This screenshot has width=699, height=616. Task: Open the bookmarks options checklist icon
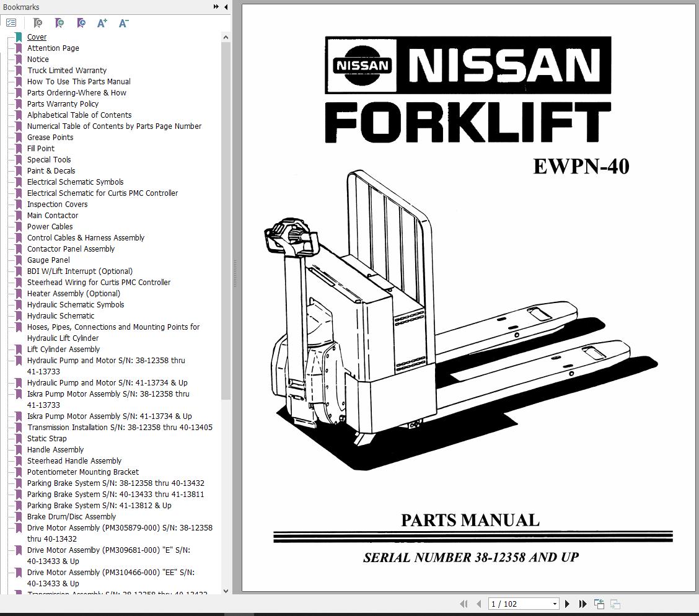(x=11, y=23)
